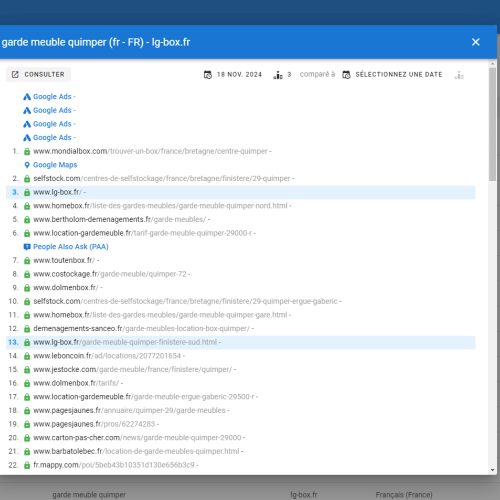Click the Google Maps pin icon
Screen dimensions: 500x500
27,165
